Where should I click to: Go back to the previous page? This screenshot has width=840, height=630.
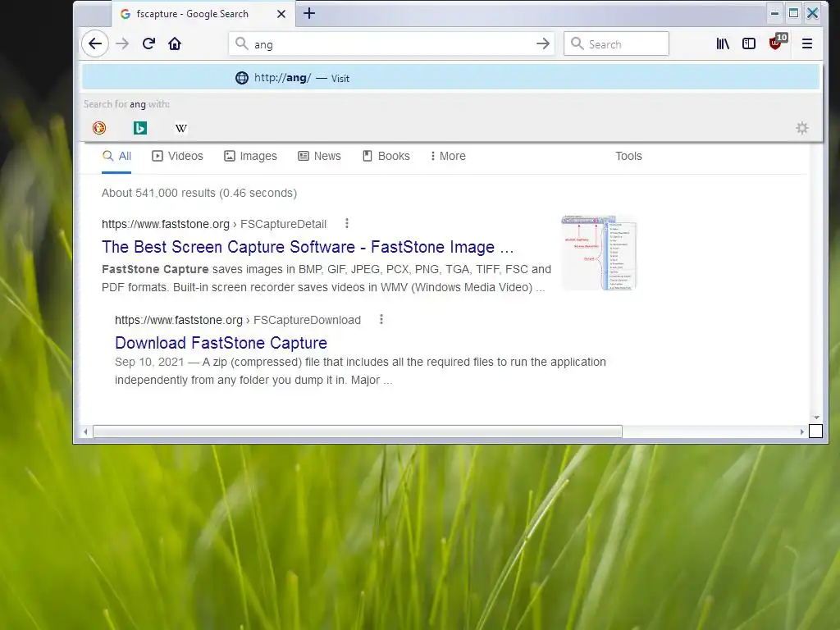click(95, 44)
